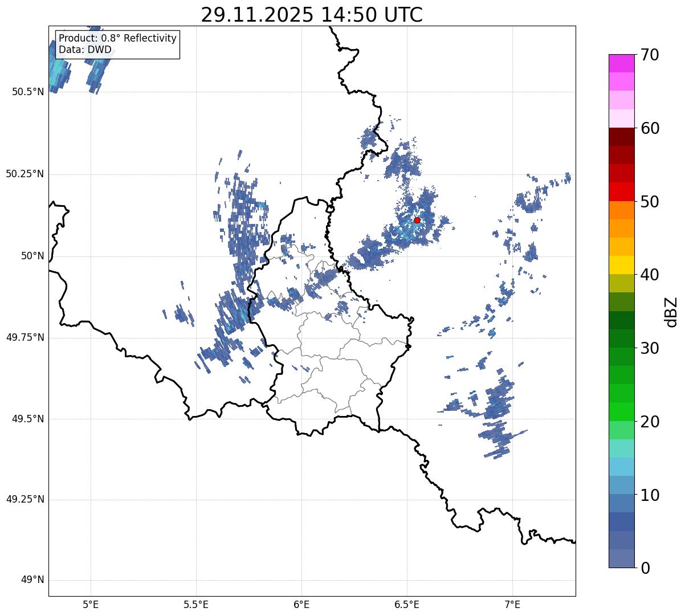Click the orange swatch just below 50 dBZ
685x616 pixels.
pyautogui.click(x=622, y=210)
